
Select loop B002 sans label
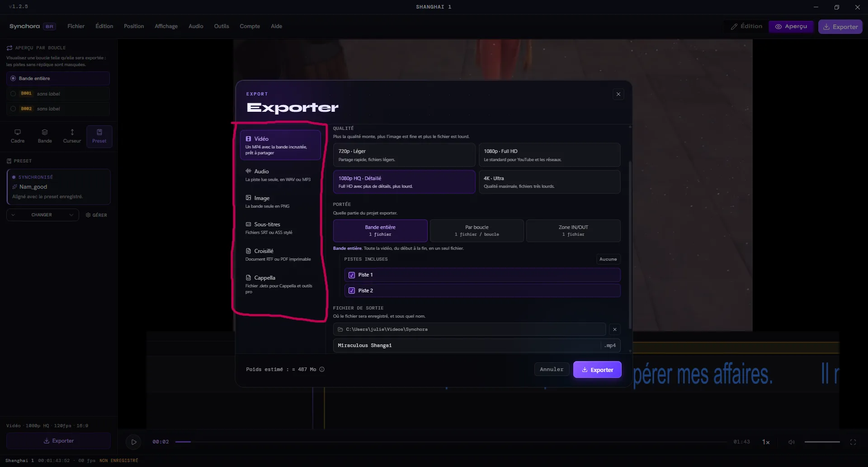[58, 109]
